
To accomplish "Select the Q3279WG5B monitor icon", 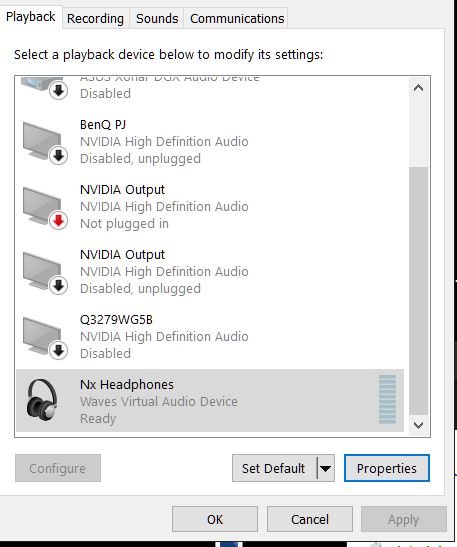I will coord(43,337).
